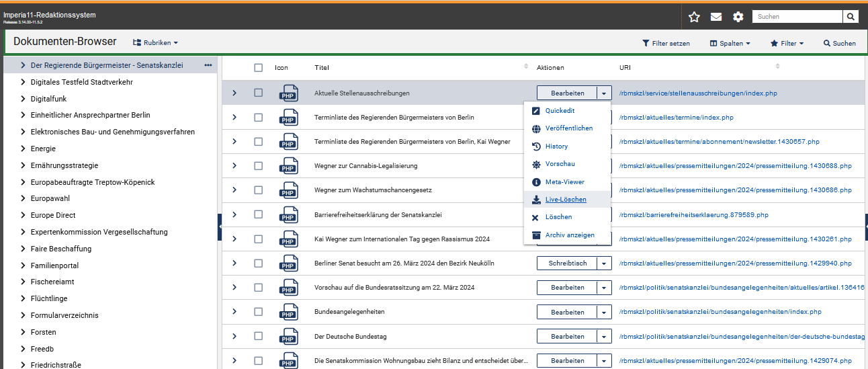This screenshot has width=868, height=369.
Task: Click the Titel column sort arrows
Action: pyautogui.click(x=526, y=67)
